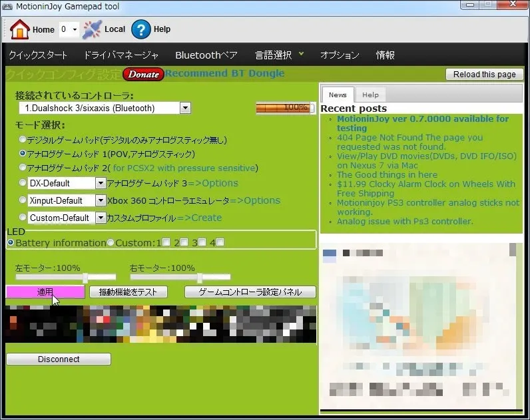Select the Xbox 360 emulator radio button
This screenshot has height=420, width=530.
point(23,200)
